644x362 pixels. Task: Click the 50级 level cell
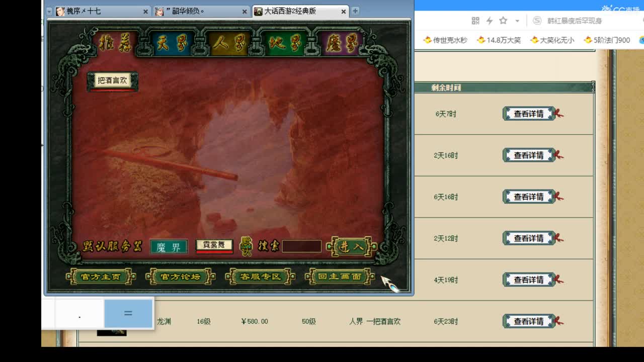309,321
